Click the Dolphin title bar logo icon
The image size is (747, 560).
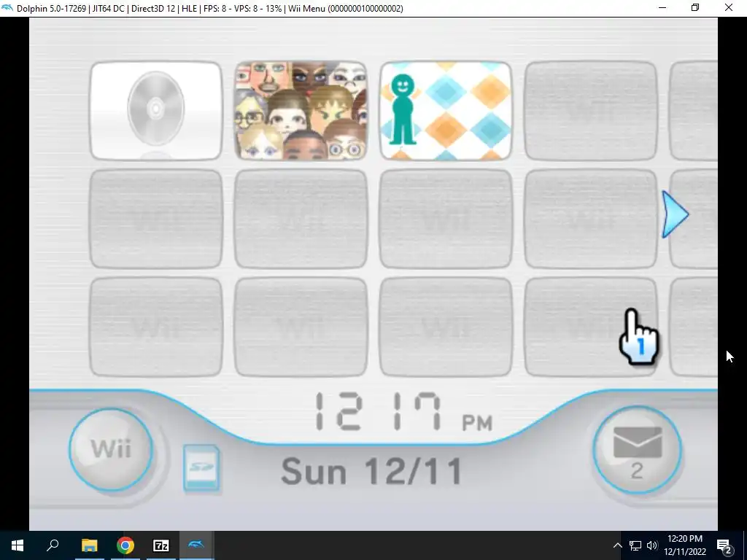pyautogui.click(x=7, y=8)
